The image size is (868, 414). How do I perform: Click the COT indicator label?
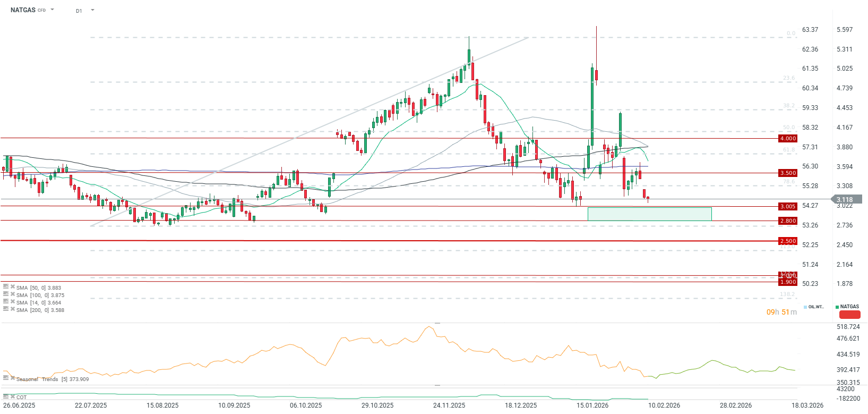[21, 398]
